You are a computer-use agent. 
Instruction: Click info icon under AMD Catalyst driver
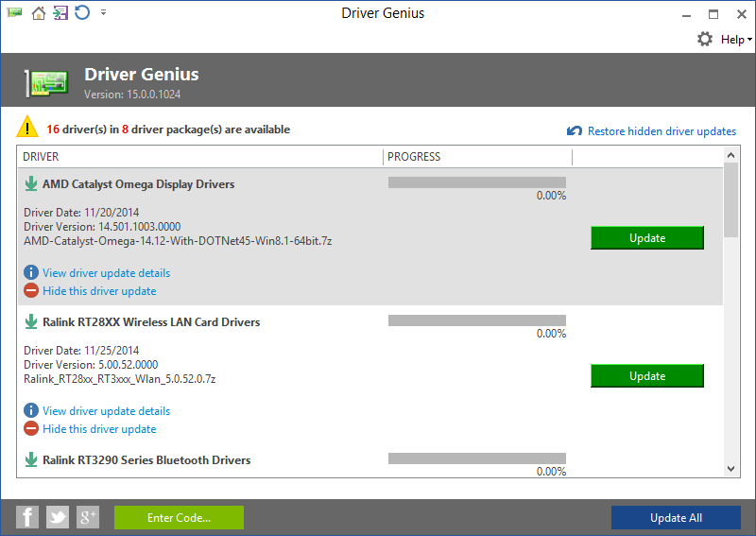coord(31,272)
